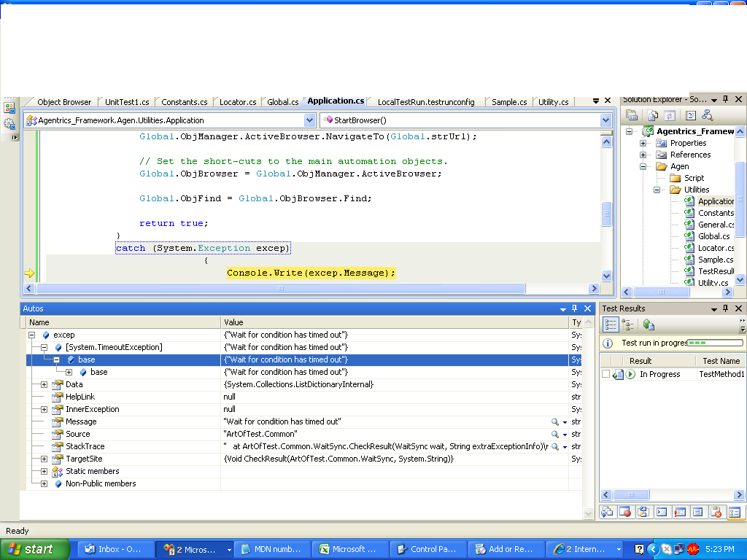Click Properties icon in Solution Explorer toolbar
The image size is (747, 560).
click(632, 115)
